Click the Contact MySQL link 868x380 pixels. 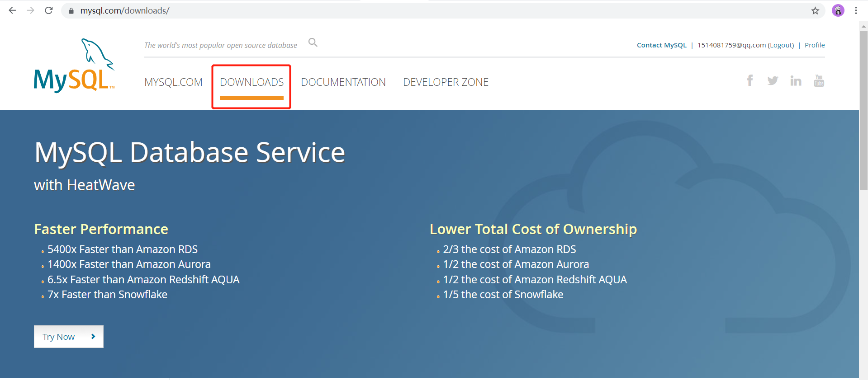pyautogui.click(x=661, y=45)
